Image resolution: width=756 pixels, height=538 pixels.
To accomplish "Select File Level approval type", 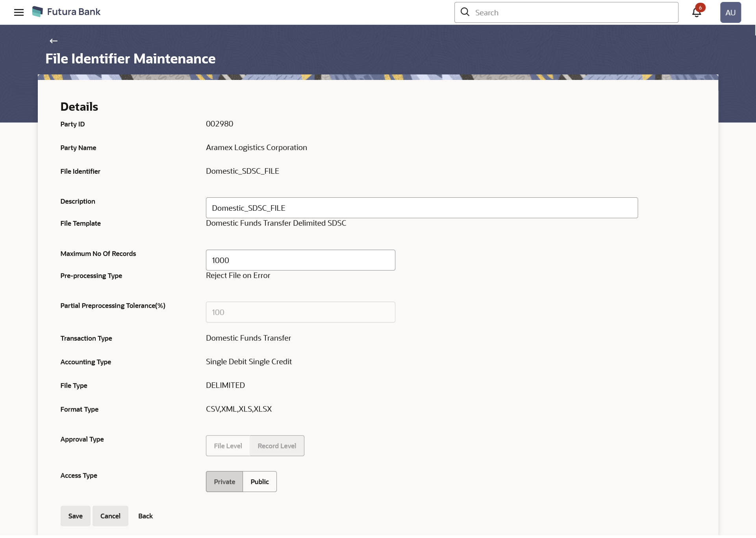I will coord(228,446).
